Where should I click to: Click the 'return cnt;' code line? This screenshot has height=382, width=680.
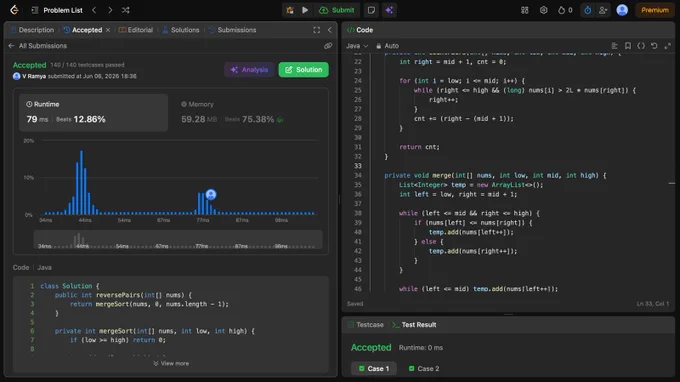[x=419, y=147]
